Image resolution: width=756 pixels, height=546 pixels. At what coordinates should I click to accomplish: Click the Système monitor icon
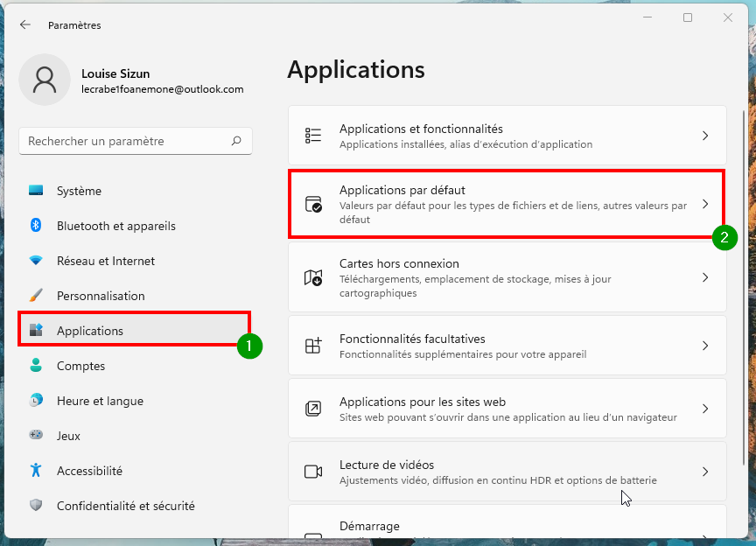[36, 191]
